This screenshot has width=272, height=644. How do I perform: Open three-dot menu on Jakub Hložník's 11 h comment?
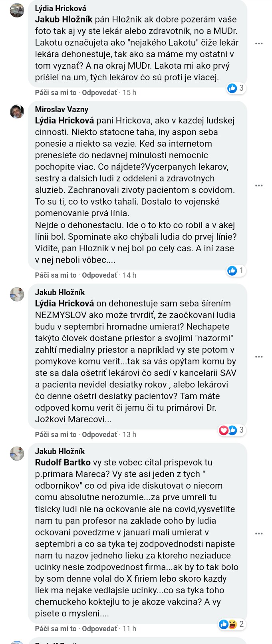[x=259, y=533]
